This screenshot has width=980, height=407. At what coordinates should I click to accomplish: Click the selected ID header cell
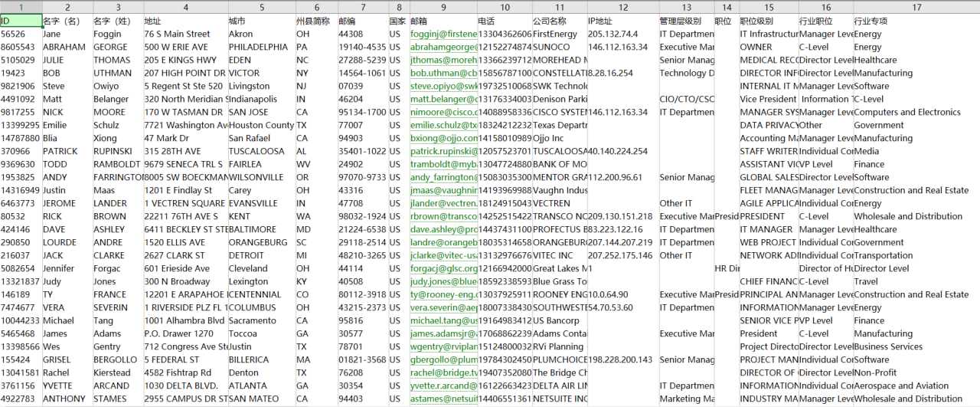tap(21, 21)
